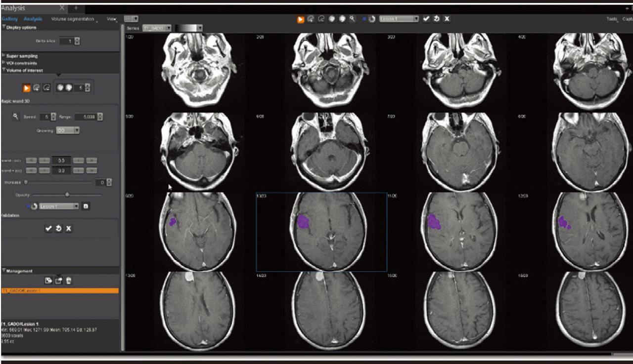Click the reset arrow icon under Validation

coord(58,229)
